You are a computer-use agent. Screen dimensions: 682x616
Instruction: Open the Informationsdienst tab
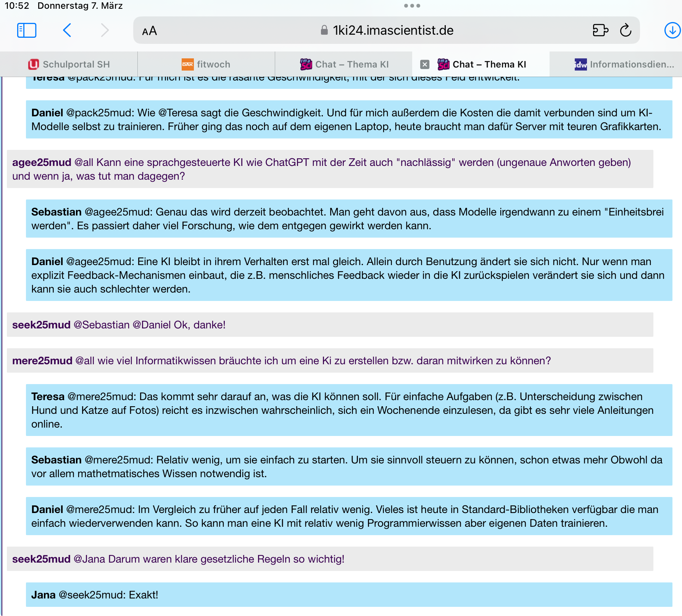pyautogui.click(x=616, y=64)
